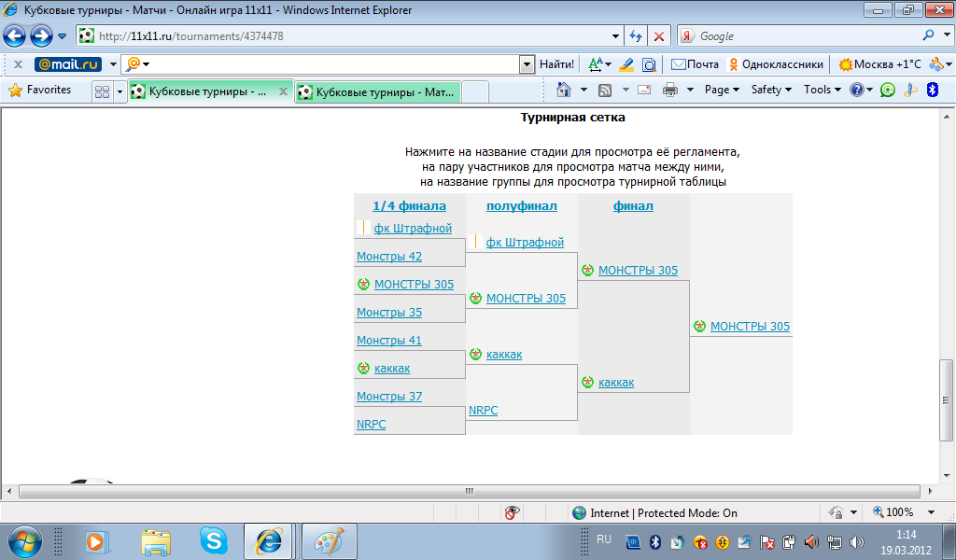This screenshot has width=956, height=560.
Task: Open Paint from the taskbar
Action: 329,540
